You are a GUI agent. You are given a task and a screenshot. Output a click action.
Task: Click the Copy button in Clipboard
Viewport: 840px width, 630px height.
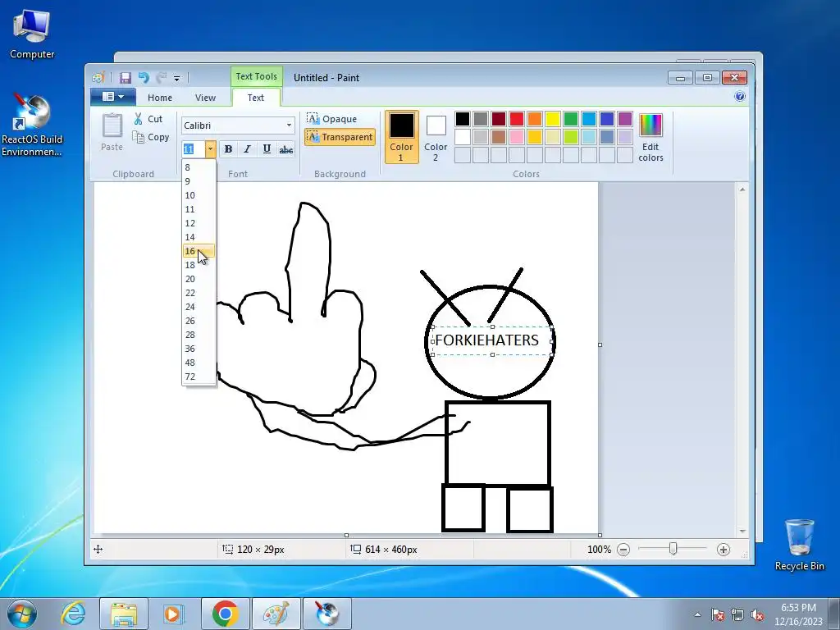point(151,137)
